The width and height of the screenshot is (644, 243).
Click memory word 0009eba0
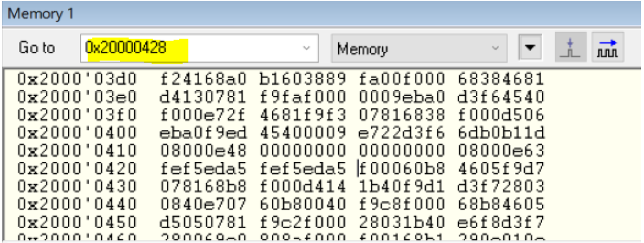pos(402,96)
